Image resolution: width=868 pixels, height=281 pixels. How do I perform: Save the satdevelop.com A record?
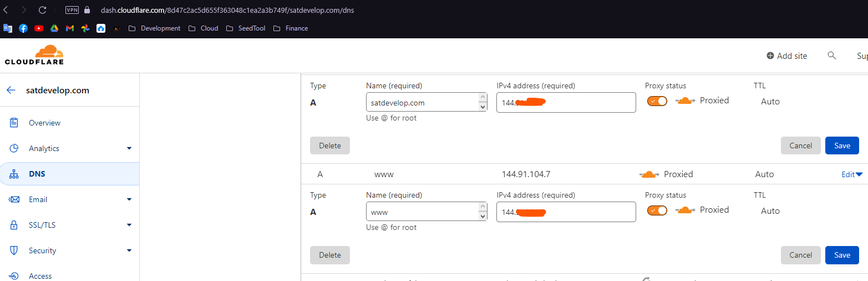pyautogui.click(x=842, y=145)
